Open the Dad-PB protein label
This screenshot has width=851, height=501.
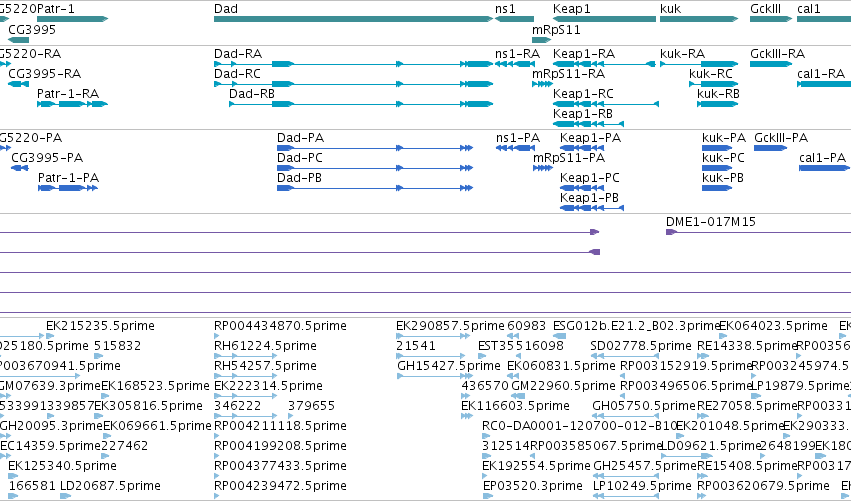[299, 178]
